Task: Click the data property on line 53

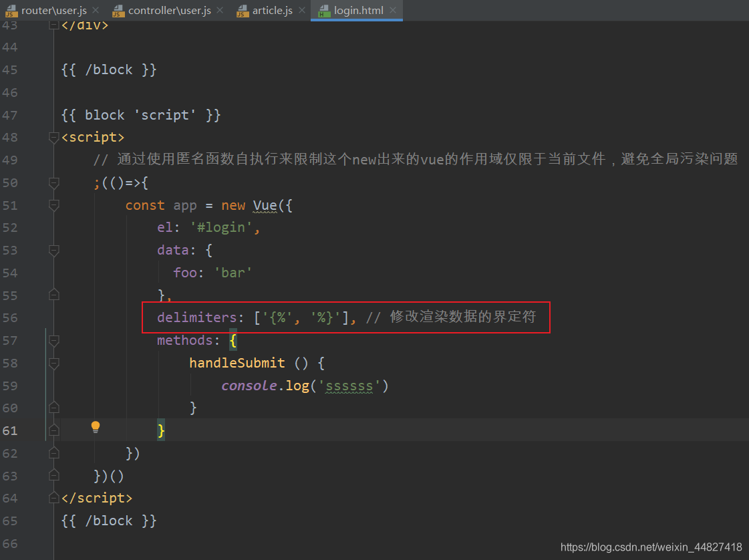Action: click(173, 250)
